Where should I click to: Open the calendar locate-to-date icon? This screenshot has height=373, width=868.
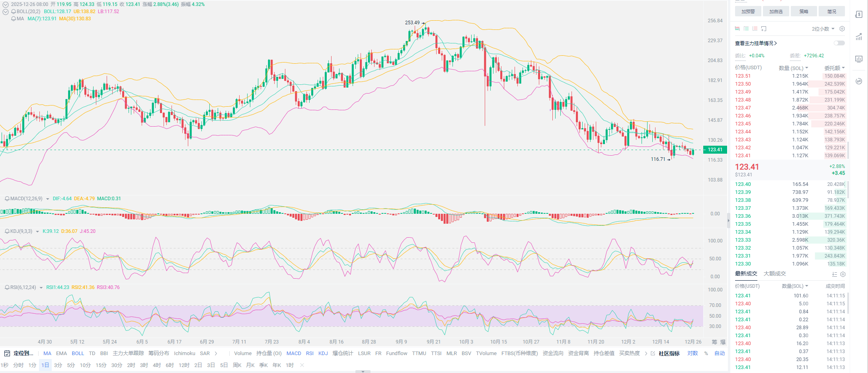pyautogui.click(x=7, y=353)
